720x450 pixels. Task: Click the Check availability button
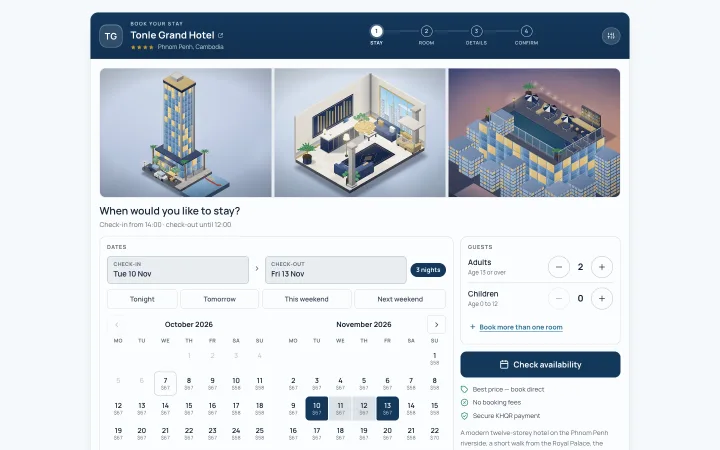pos(540,365)
